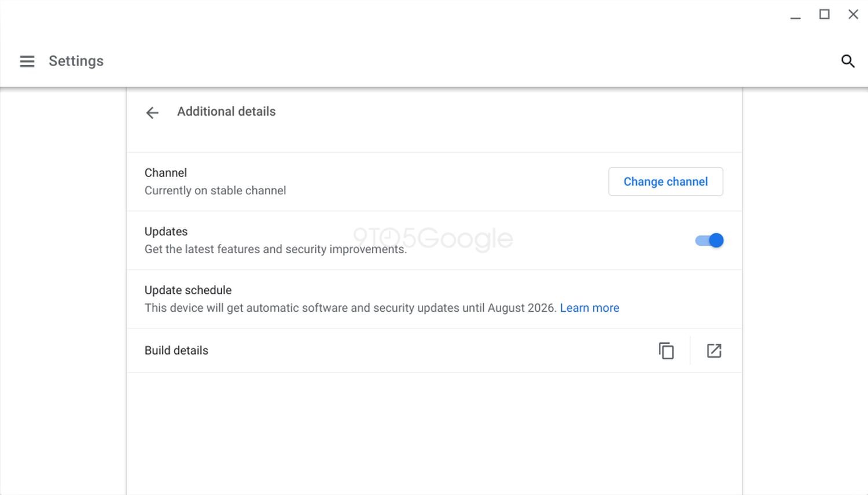
Task: Click the search magnifier icon in Settings
Action: pos(848,61)
